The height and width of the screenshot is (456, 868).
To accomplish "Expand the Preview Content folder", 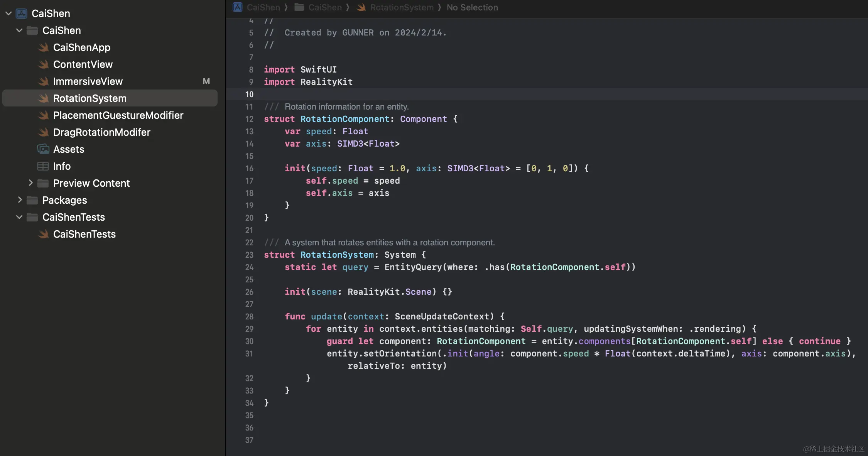I will [30, 183].
